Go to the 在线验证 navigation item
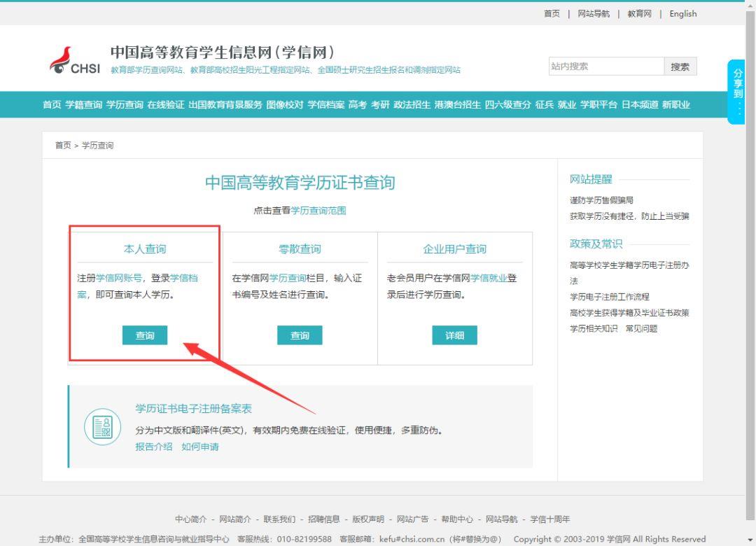 coord(166,105)
